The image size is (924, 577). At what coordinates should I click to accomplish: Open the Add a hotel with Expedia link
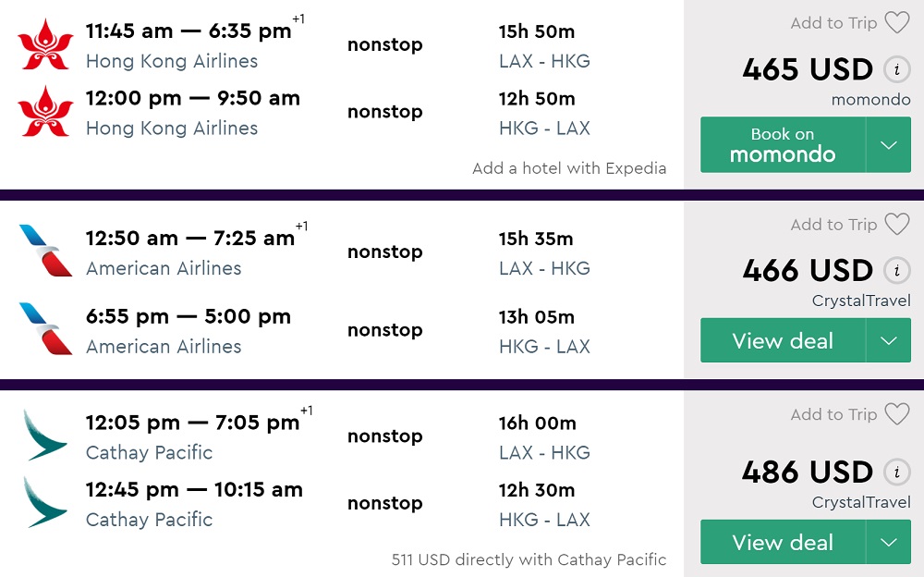(x=568, y=168)
